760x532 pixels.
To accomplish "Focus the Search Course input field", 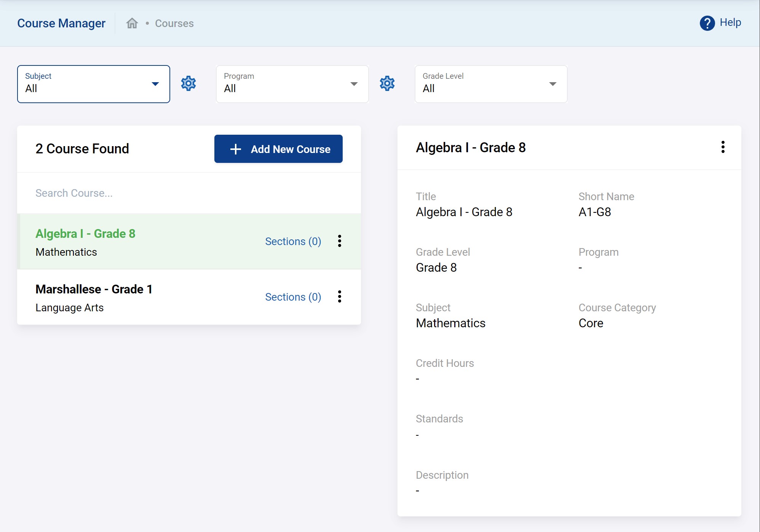I will tap(189, 193).
